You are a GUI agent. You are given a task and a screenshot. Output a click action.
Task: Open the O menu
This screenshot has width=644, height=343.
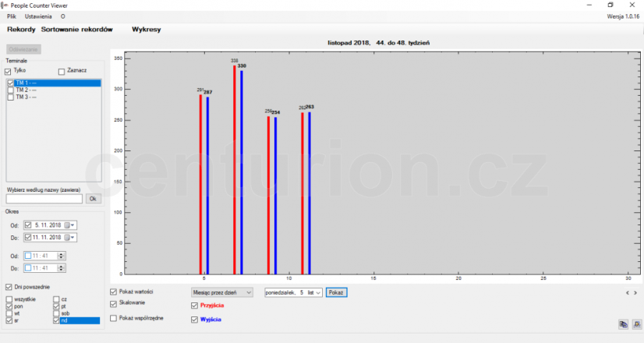tap(63, 16)
